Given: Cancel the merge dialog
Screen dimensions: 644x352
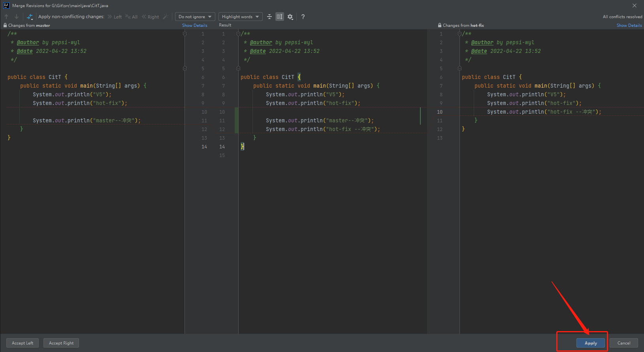Looking at the screenshot, I should coord(624,343).
